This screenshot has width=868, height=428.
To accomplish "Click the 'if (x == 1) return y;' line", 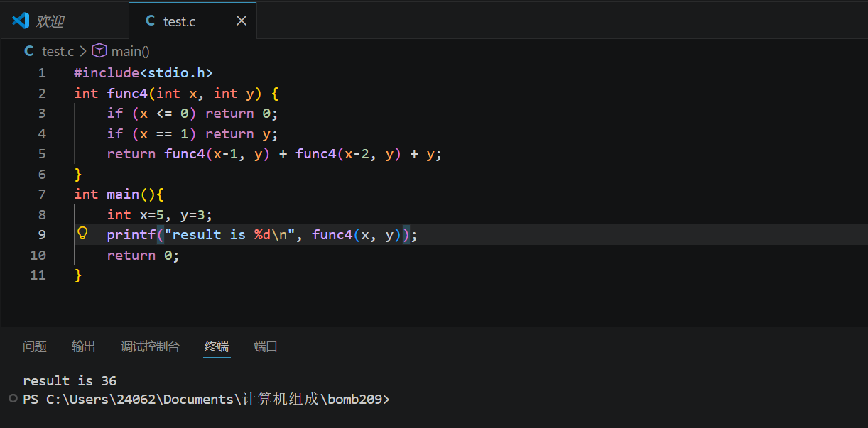I will click(192, 133).
